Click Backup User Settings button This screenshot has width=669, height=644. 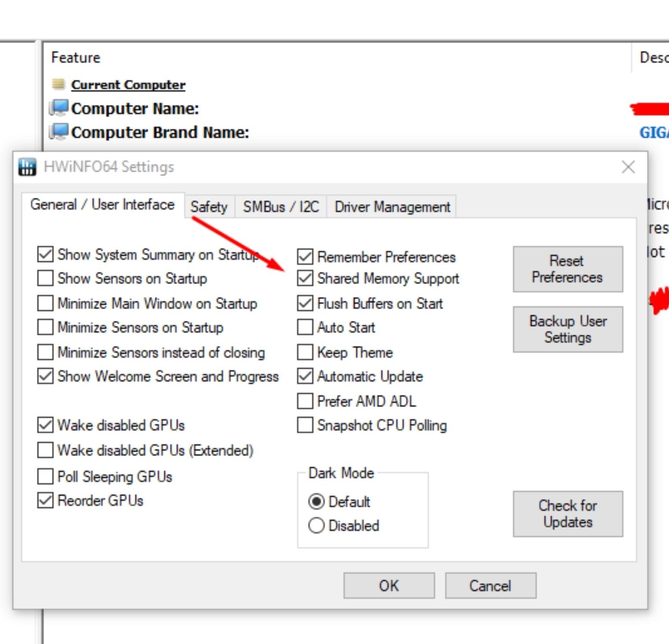point(568,329)
